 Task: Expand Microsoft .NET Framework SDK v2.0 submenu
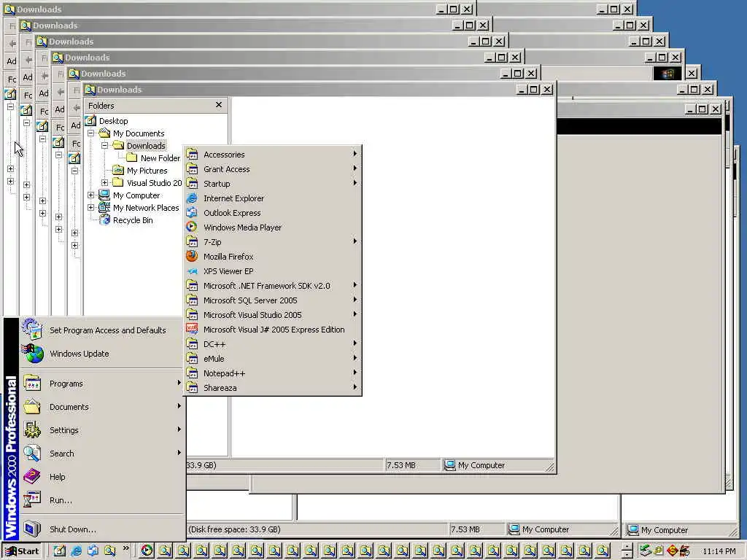tap(273, 286)
